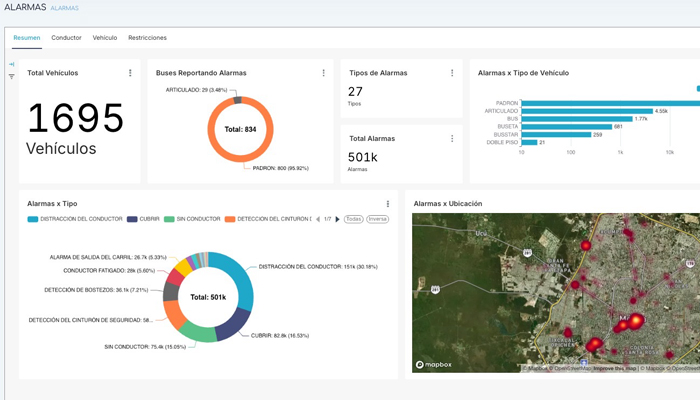Open the Total Vehículos card options menu
Image resolution: width=700 pixels, height=400 pixels.
click(x=130, y=73)
